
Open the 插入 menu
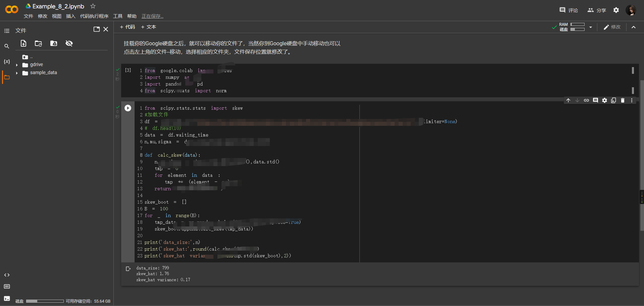(x=70, y=16)
